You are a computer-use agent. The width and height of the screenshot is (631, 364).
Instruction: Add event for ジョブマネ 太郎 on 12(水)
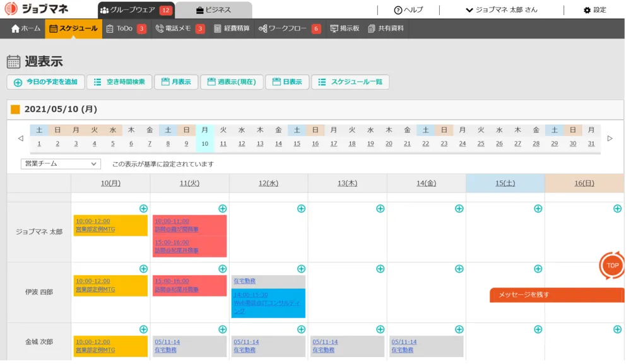(301, 209)
